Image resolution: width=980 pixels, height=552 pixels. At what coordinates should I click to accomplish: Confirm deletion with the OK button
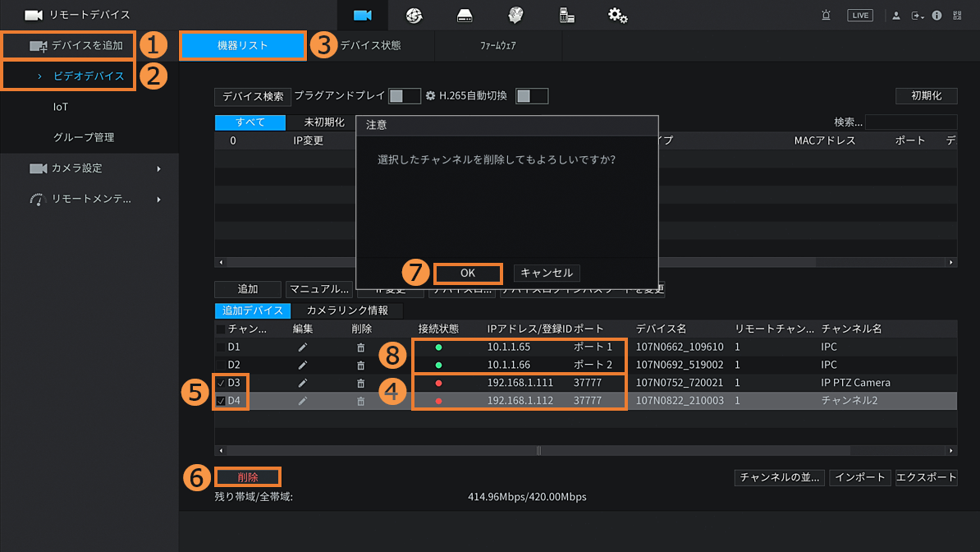point(467,273)
